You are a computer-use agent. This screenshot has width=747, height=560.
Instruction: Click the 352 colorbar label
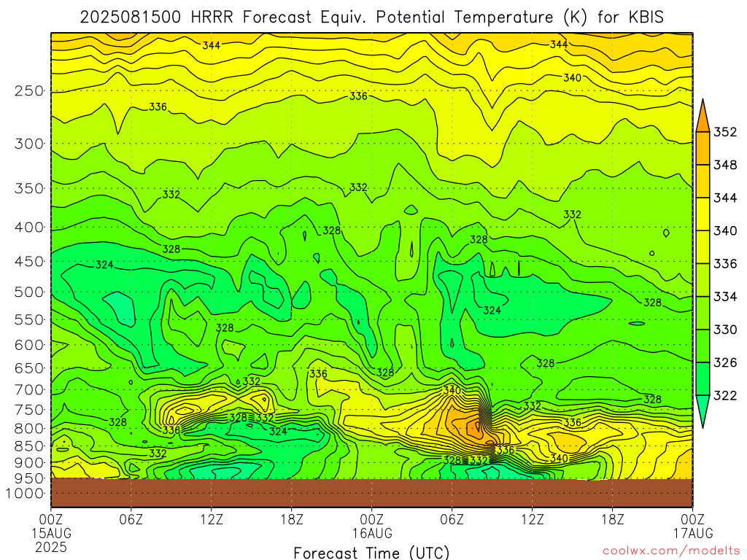(725, 132)
